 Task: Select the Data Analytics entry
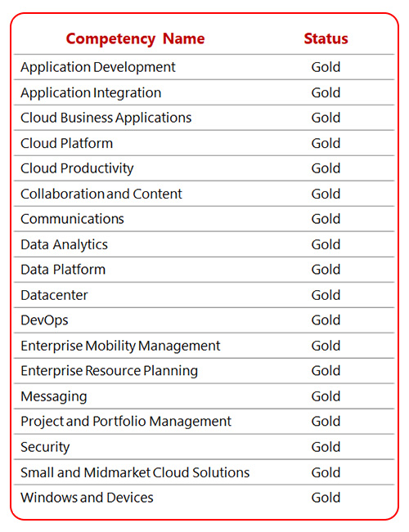64,244
